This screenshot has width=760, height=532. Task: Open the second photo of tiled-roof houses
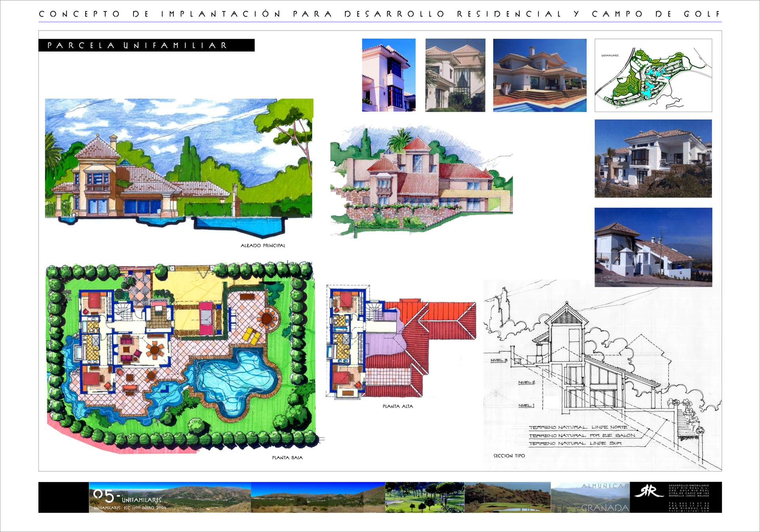455,75
